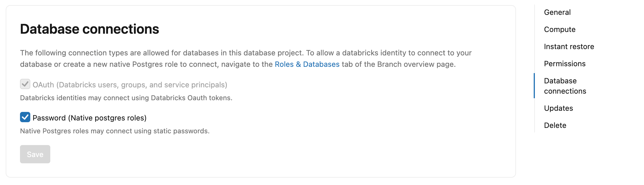Click the blue active indicator beside Database connections
Viewport: 644px width, 185px height.
tap(534, 86)
